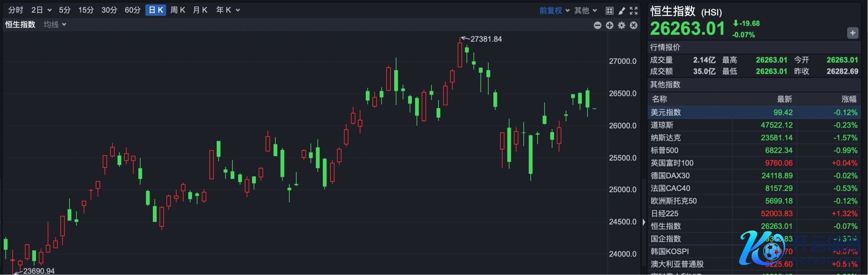Image resolution: width=868 pixels, height=275 pixels.
Task: Click the 日经225 index row
Action: [x=754, y=213]
